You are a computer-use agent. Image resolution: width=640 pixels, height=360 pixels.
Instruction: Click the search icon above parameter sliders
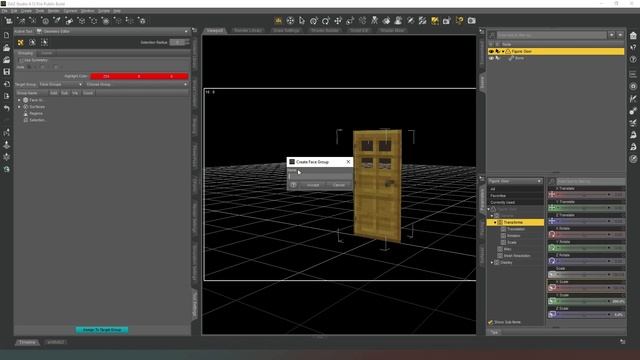click(552, 181)
